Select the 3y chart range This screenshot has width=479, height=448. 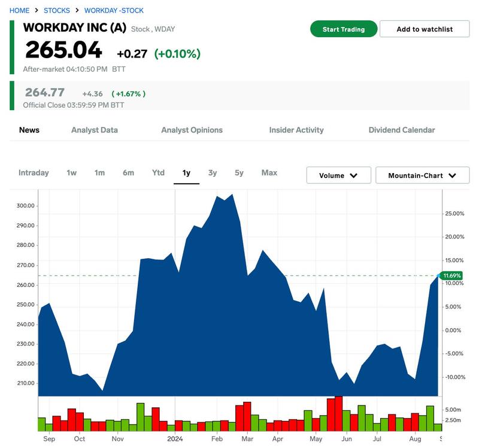point(213,172)
